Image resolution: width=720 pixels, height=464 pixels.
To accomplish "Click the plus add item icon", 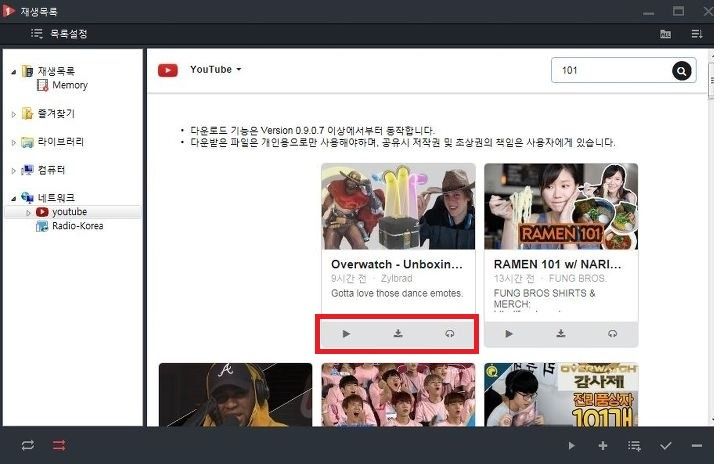I will point(603,446).
